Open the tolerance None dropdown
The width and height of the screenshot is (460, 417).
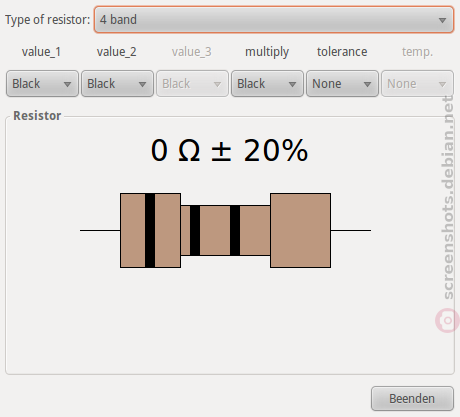click(x=342, y=84)
